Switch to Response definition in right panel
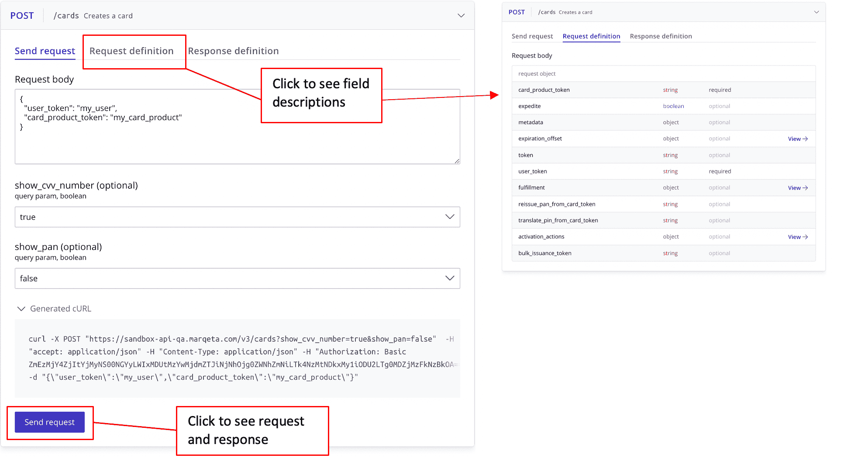 point(661,36)
